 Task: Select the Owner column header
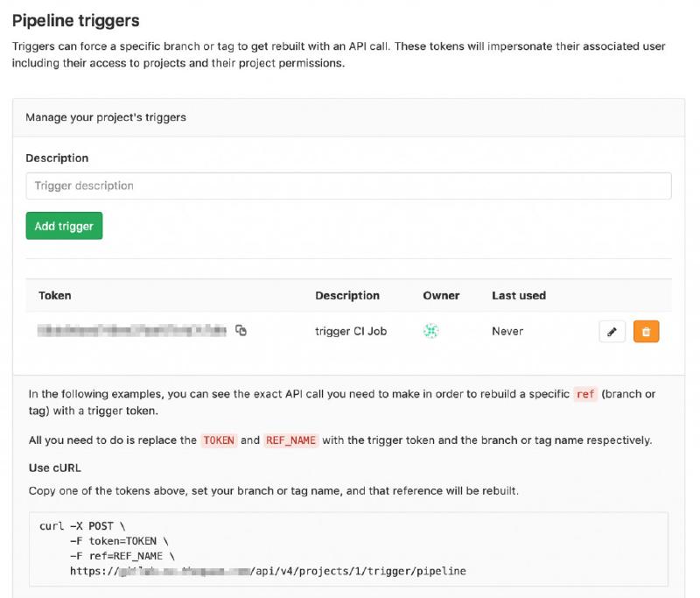(438, 295)
